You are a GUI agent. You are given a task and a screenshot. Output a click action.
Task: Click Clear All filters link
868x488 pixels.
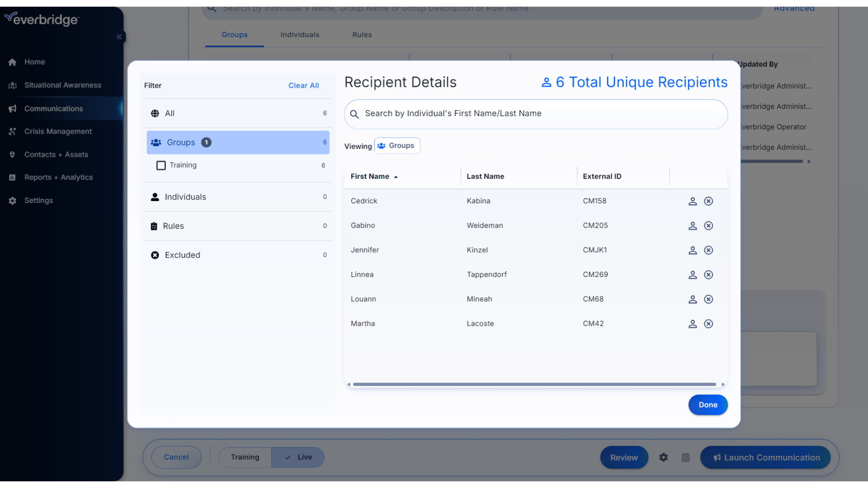click(303, 85)
